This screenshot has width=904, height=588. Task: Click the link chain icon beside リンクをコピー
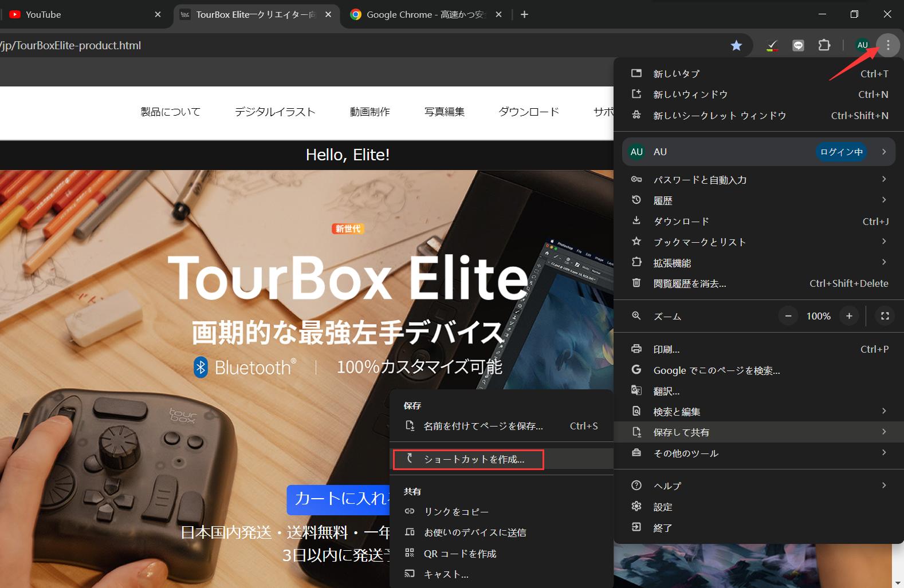(x=409, y=511)
